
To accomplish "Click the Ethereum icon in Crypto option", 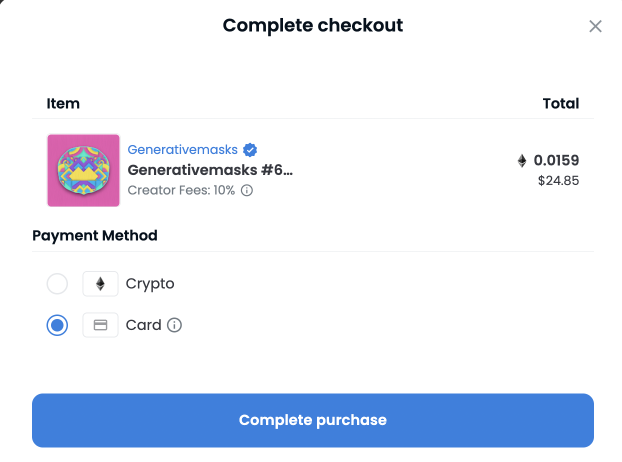I will (100, 284).
